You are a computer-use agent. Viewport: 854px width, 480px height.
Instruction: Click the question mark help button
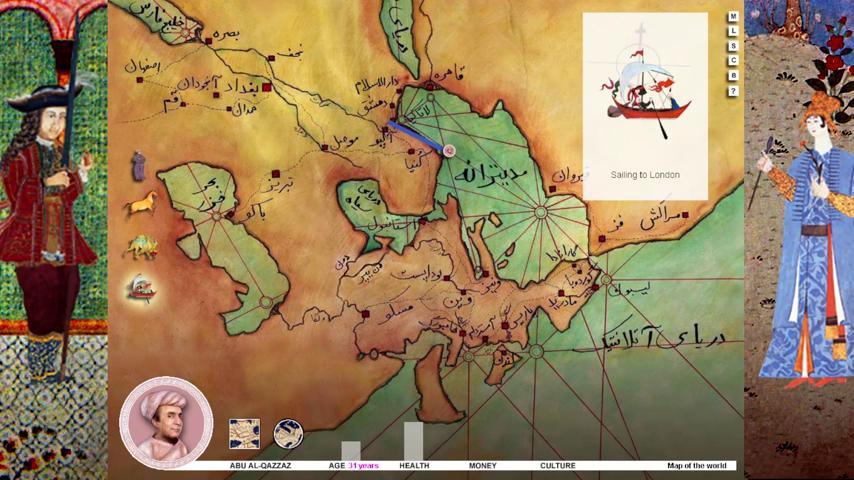pos(733,91)
